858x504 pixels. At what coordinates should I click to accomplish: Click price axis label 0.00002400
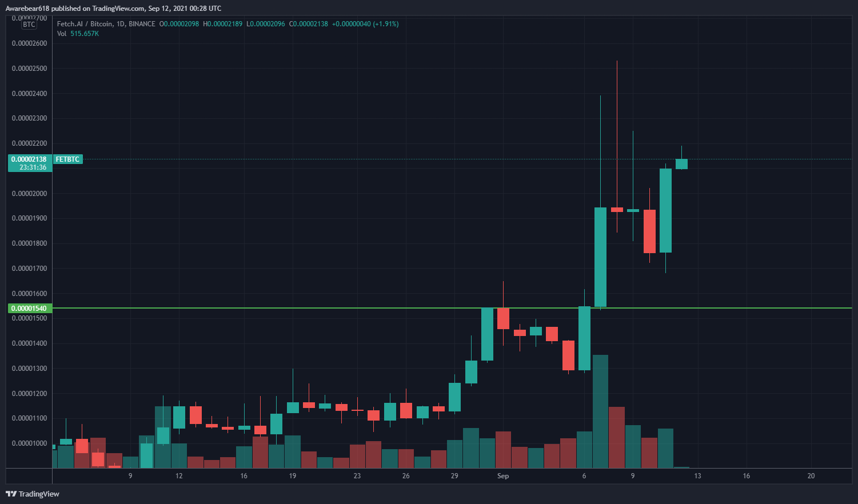[x=29, y=94]
